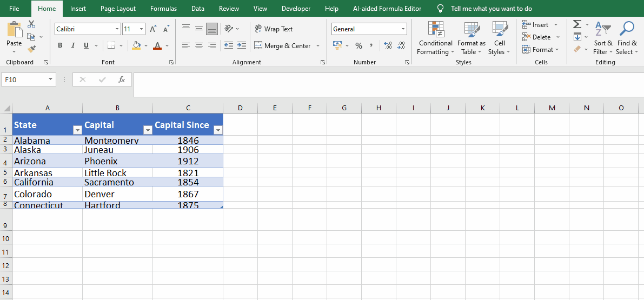Click Merge & Center button
Viewport: 644px width, 300px height.
[x=282, y=45]
